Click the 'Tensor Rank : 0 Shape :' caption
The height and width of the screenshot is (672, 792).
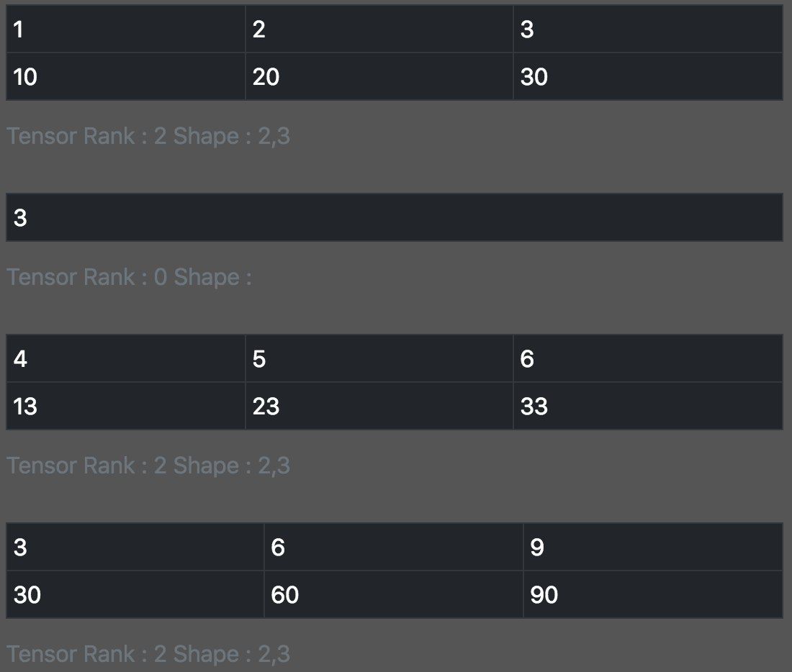pyautogui.click(x=129, y=277)
